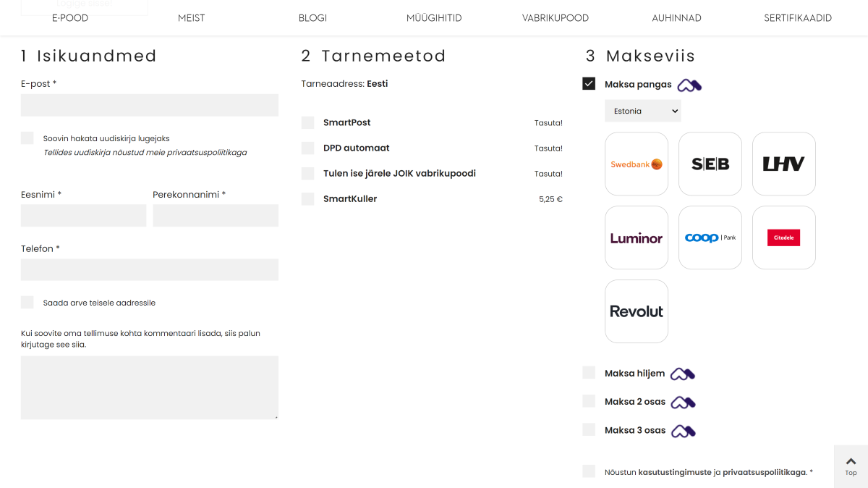Viewport: 868px width, 488px height.
Task: Choose Revolut payment option
Action: coord(637,311)
